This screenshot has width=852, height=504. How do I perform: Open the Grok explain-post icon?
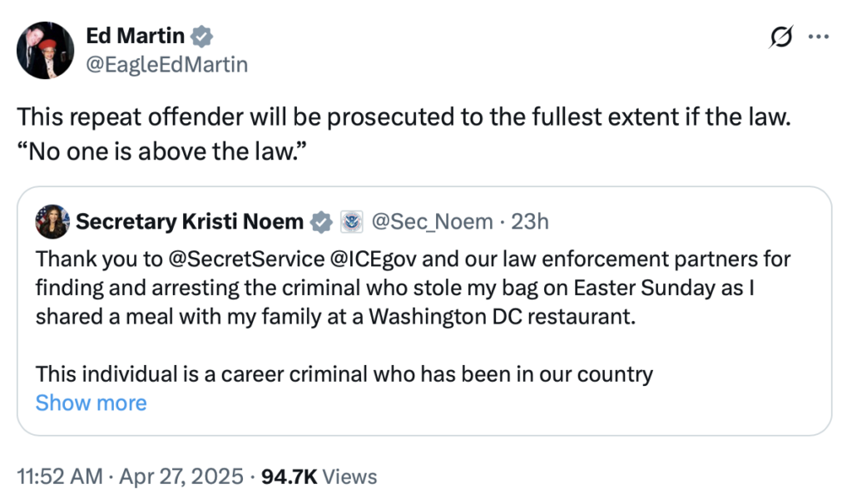coord(781,37)
